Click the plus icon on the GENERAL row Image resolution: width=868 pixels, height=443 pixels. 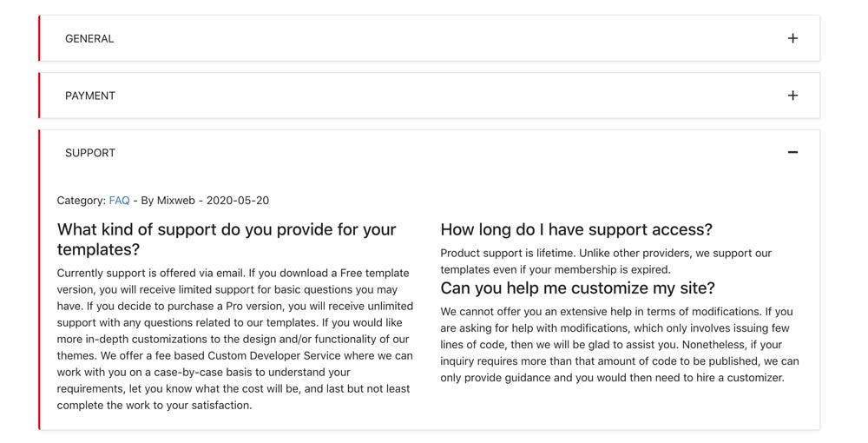[x=792, y=38]
